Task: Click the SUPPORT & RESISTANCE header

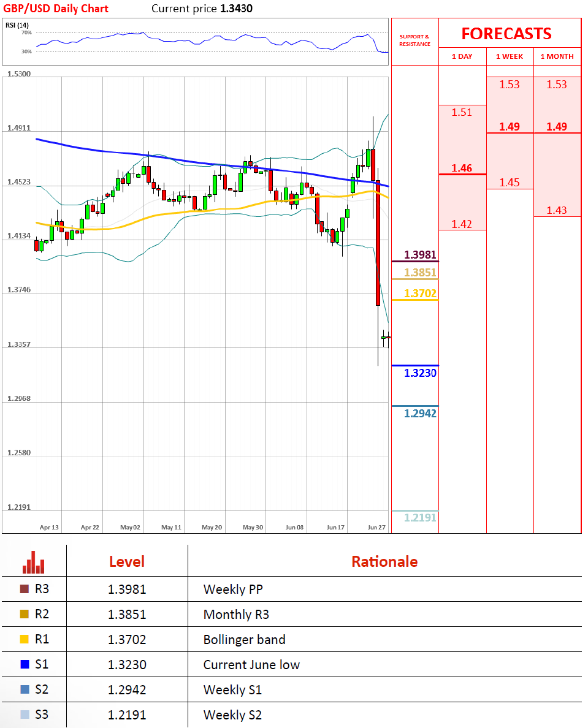Action: (x=414, y=40)
